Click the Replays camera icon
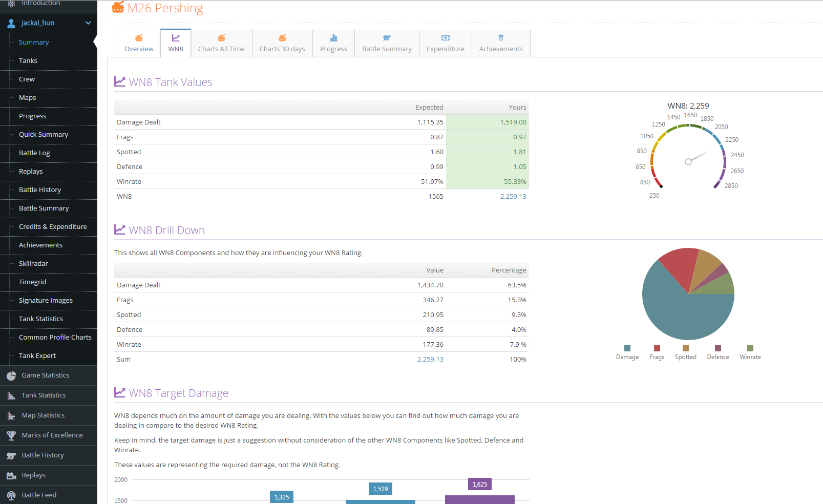The image size is (823, 504). (x=11, y=475)
